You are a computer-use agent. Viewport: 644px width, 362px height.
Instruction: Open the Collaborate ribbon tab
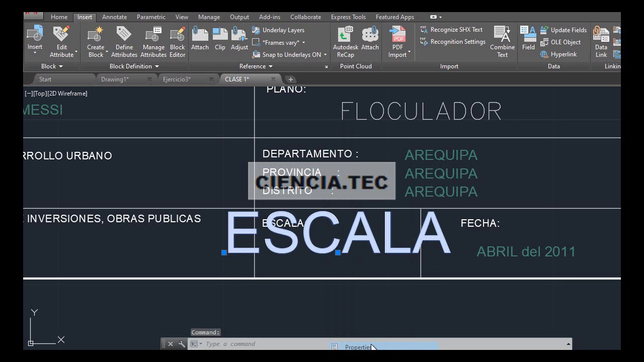point(305,17)
